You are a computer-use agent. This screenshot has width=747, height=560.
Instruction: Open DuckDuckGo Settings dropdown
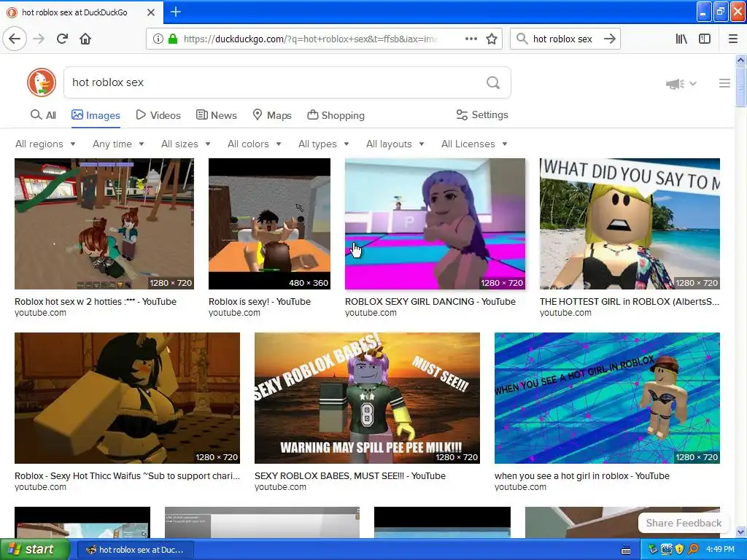(482, 114)
